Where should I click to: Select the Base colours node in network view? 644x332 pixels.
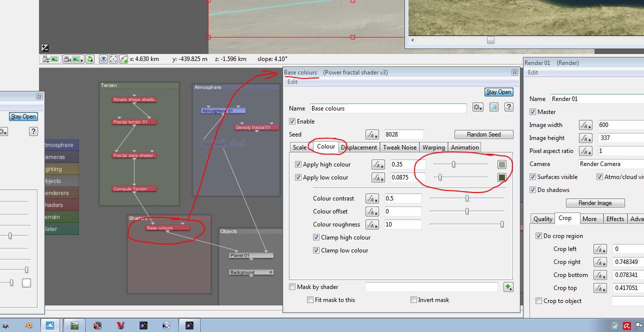(x=168, y=228)
